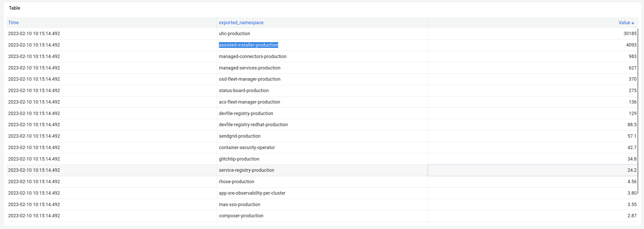Click the Value column header
This screenshot has height=229, width=644.
click(x=624, y=23)
